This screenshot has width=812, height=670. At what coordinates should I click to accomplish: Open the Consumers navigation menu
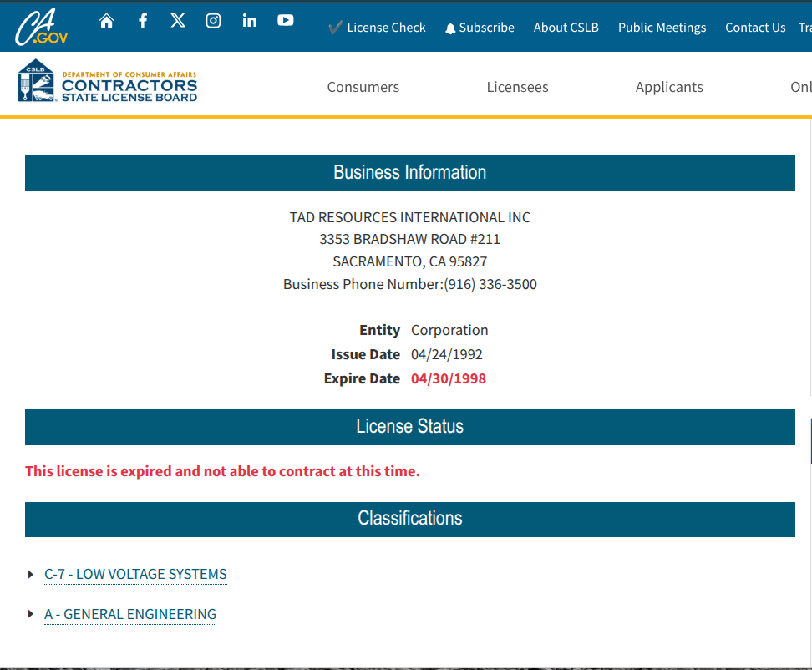363,87
